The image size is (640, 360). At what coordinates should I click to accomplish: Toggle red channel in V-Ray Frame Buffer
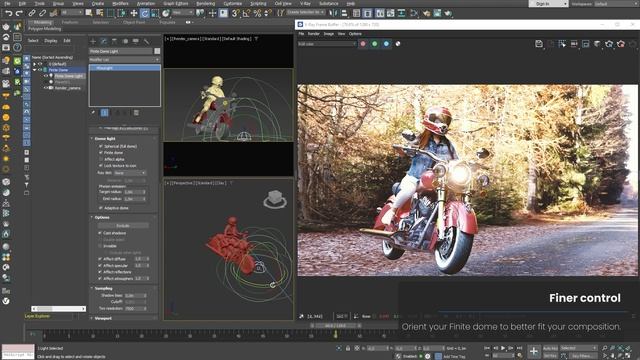click(x=363, y=44)
